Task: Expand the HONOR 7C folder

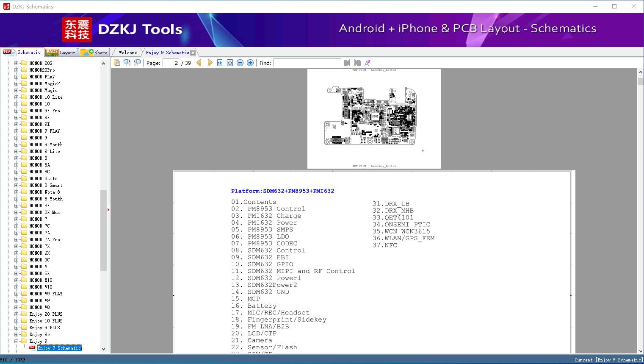Action: (x=17, y=226)
